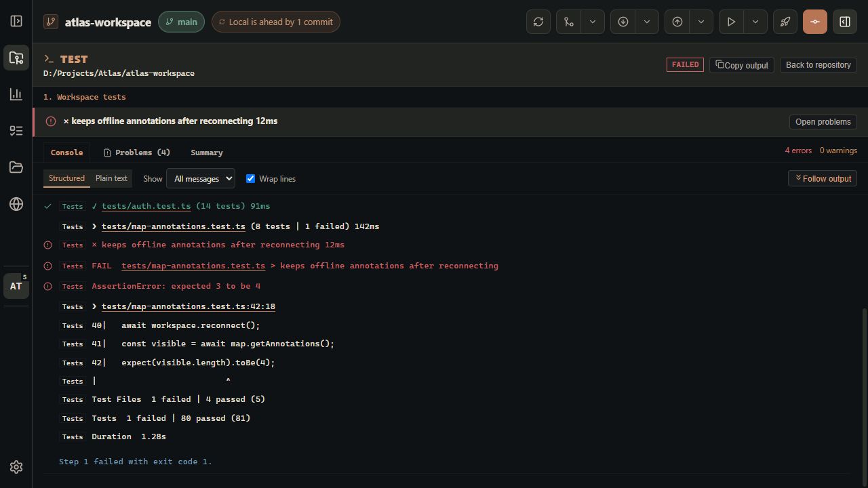
Task: Open the folder sidebar icon
Action: (16, 167)
